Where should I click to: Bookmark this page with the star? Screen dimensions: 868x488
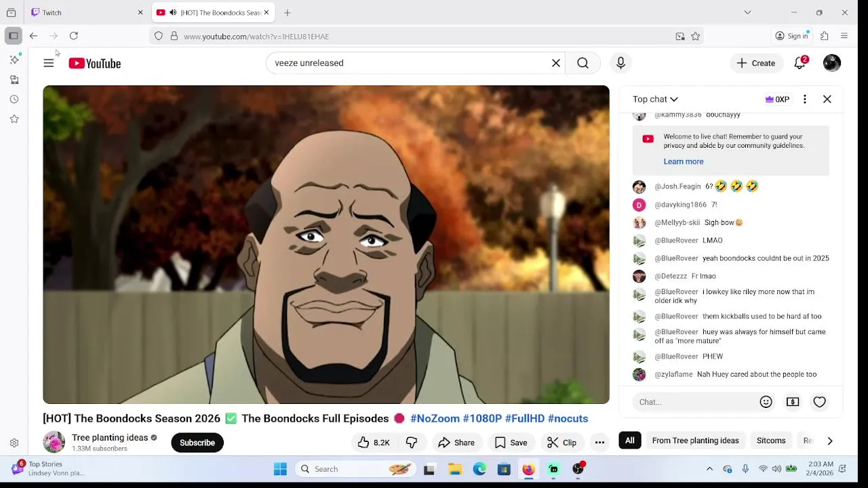coord(696,37)
